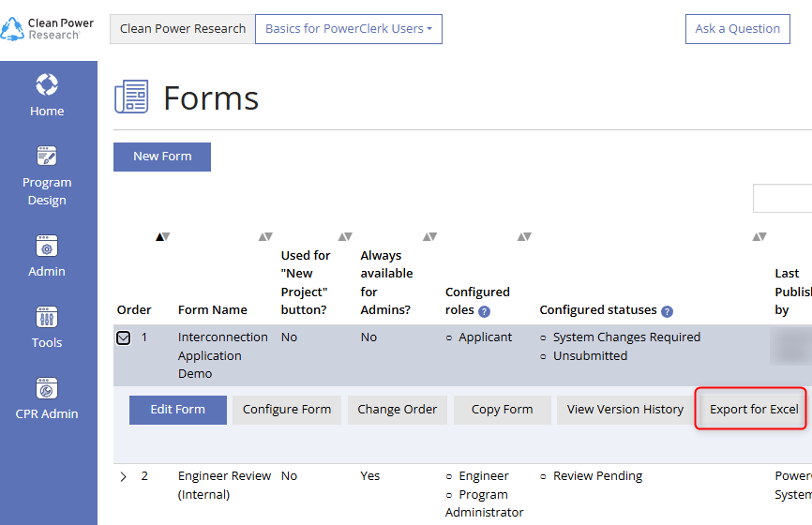
Task: Click the New Form button
Action: 162,157
